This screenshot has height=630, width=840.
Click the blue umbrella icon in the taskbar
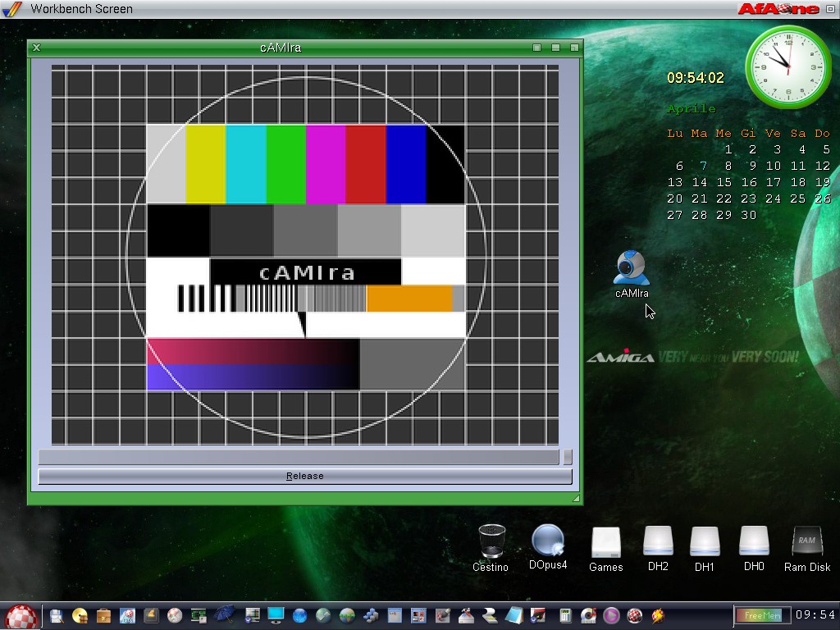[225, 614]
